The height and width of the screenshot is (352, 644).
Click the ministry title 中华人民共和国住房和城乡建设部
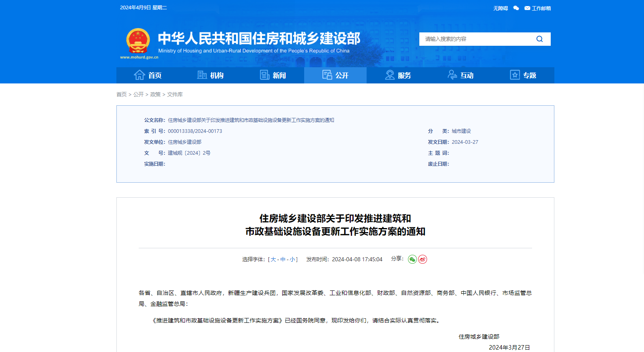[259, 38]
